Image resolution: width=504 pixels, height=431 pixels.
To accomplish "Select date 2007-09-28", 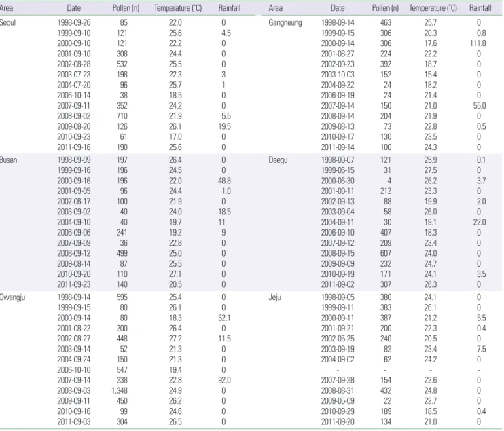I will pyautogui.click(x=338, y=380).
